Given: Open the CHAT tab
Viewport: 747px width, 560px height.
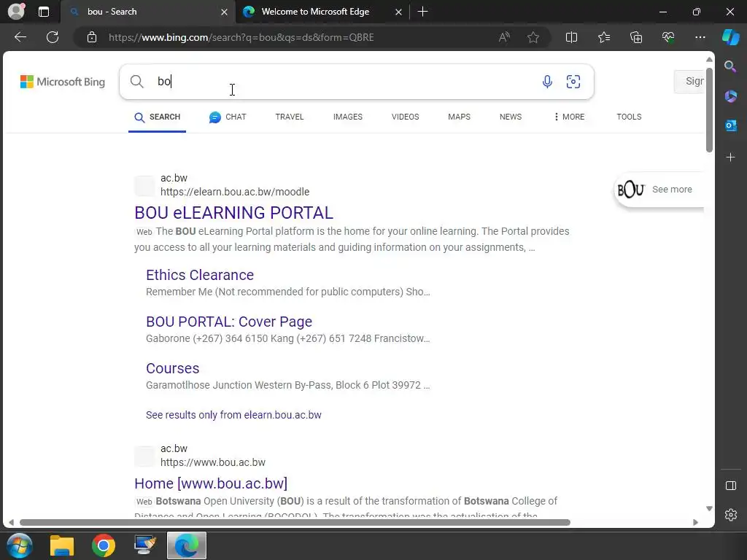Looking at the screenshot, I should [x=228, y=117].
